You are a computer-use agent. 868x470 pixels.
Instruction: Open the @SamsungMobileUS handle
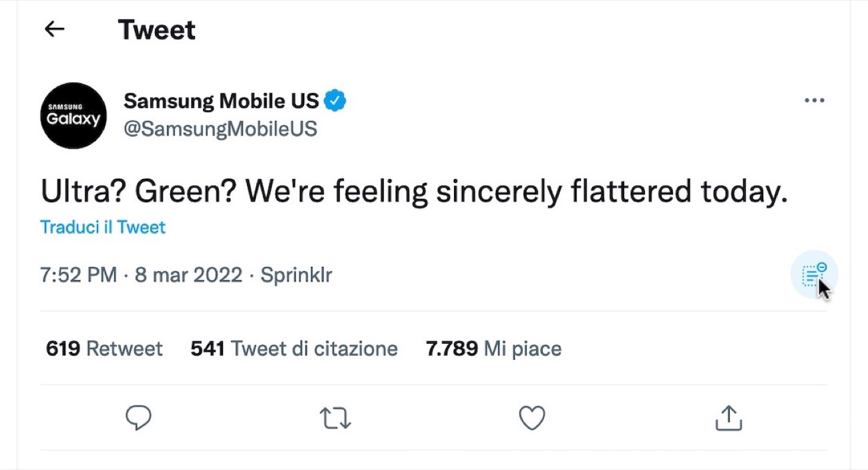pyautogui.click(x=220, y=128)
